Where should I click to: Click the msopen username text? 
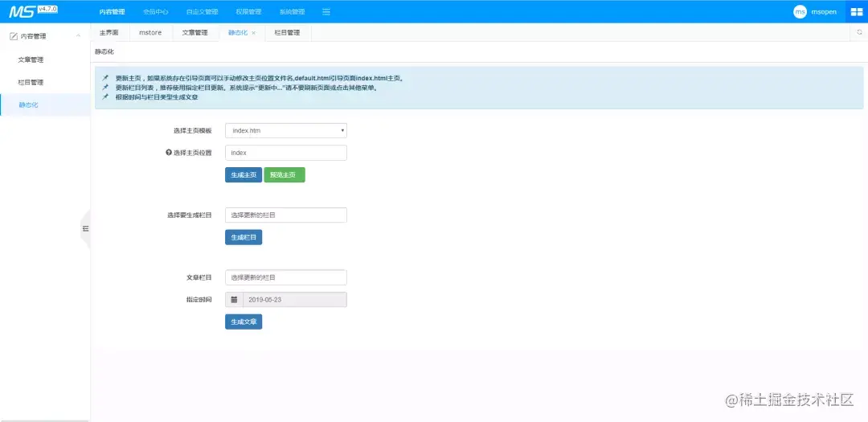click(824, 11)
